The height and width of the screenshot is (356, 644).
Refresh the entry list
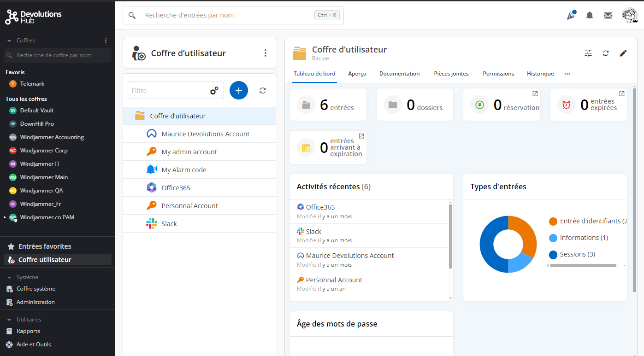click(263, 91)
